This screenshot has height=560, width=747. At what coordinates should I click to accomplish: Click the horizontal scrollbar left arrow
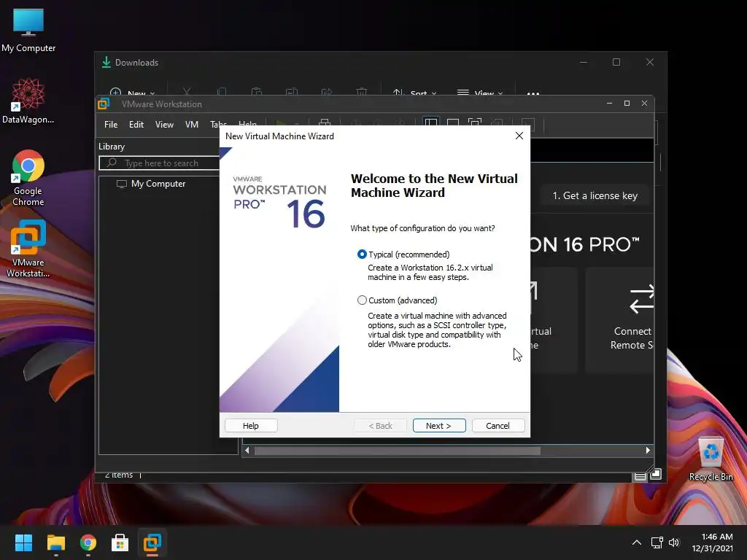coord(247,451)
